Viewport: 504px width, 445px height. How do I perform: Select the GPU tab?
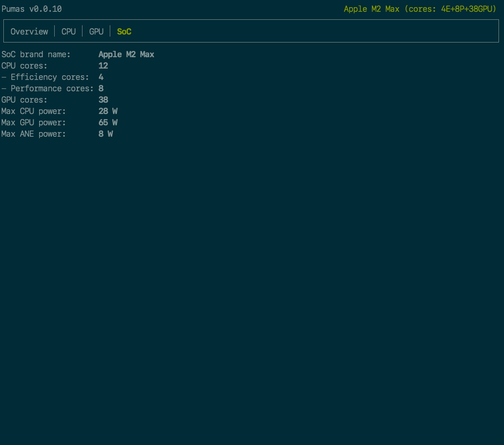pos(96,32)
